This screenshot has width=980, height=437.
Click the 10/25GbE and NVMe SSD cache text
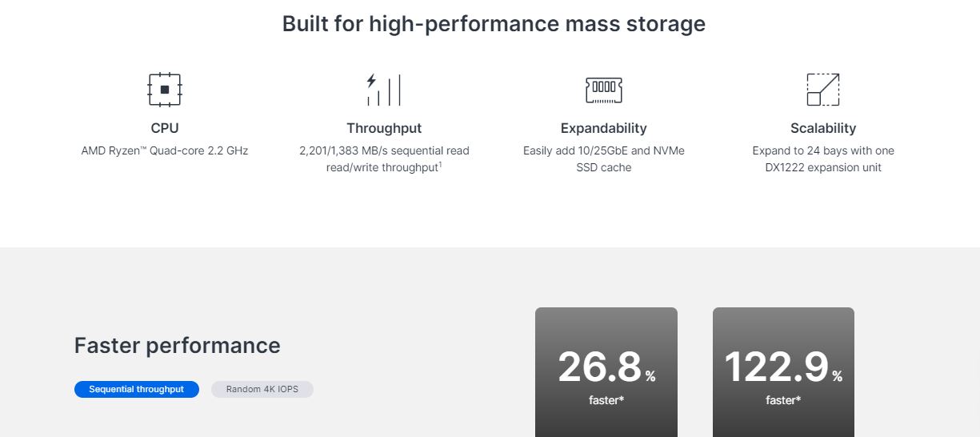coord(604,158)
